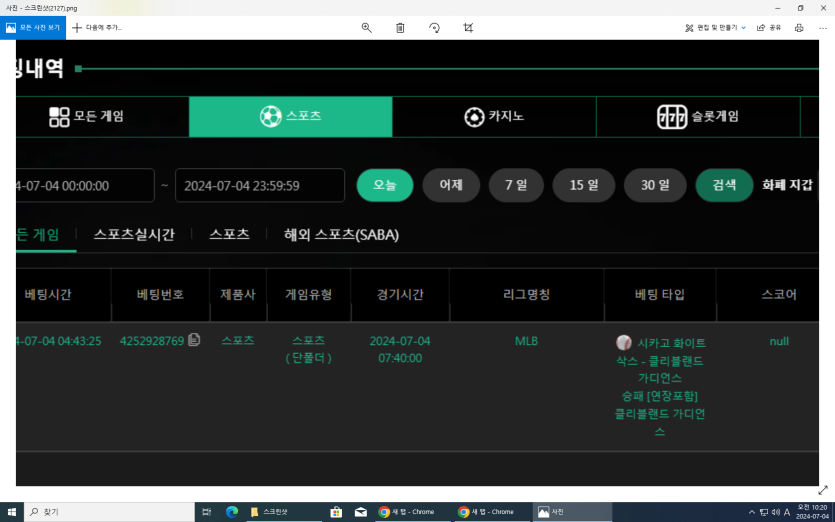Click the baseball icon in bet type
835x522 pixels.
coord(624,342)
